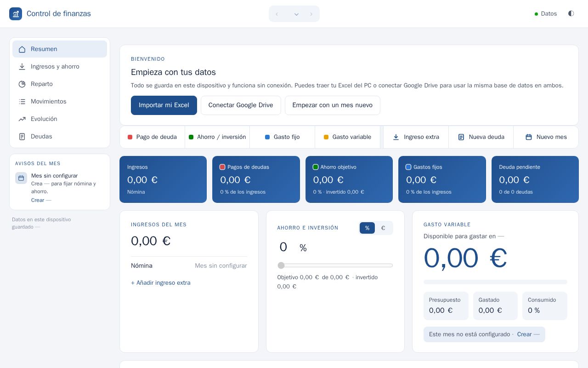The width and height of the screenshot is (588, 368).
Task: Click the savings percentage input field
Action: click(x=287, y=247)
